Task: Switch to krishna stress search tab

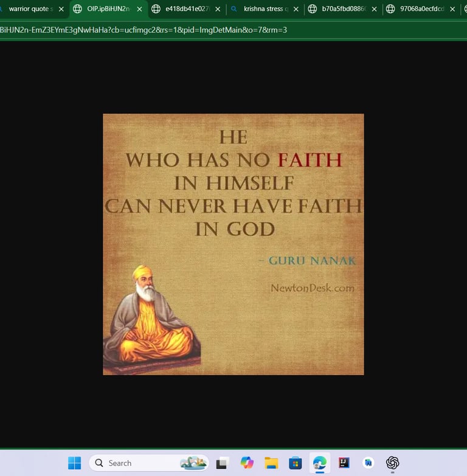Action: coord(265,9)
